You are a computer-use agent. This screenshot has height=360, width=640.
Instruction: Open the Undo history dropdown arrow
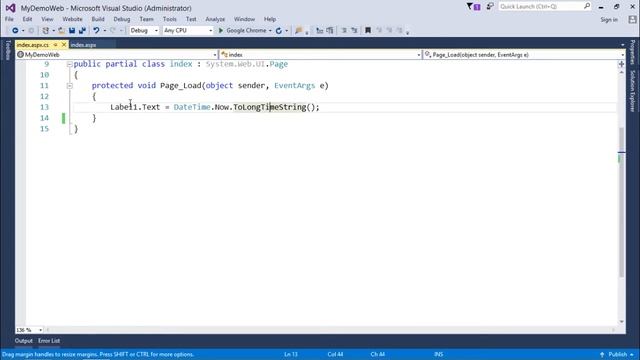point(104,31)
